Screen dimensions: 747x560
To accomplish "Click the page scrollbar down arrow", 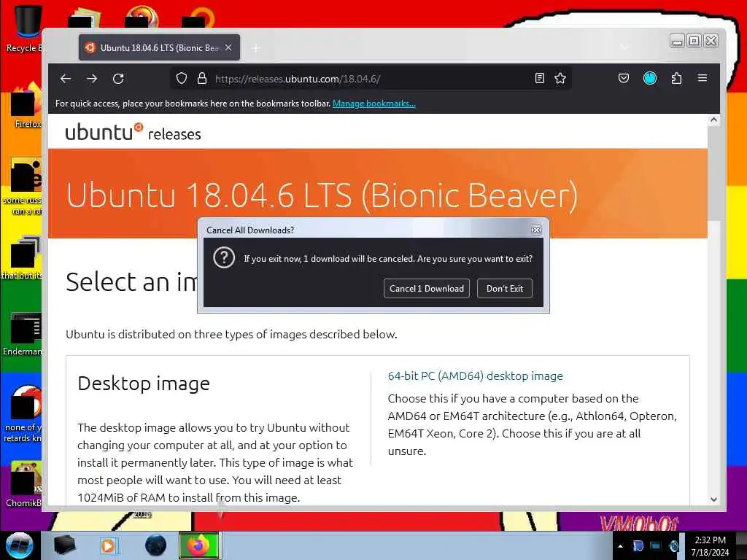I will point(713,499).
